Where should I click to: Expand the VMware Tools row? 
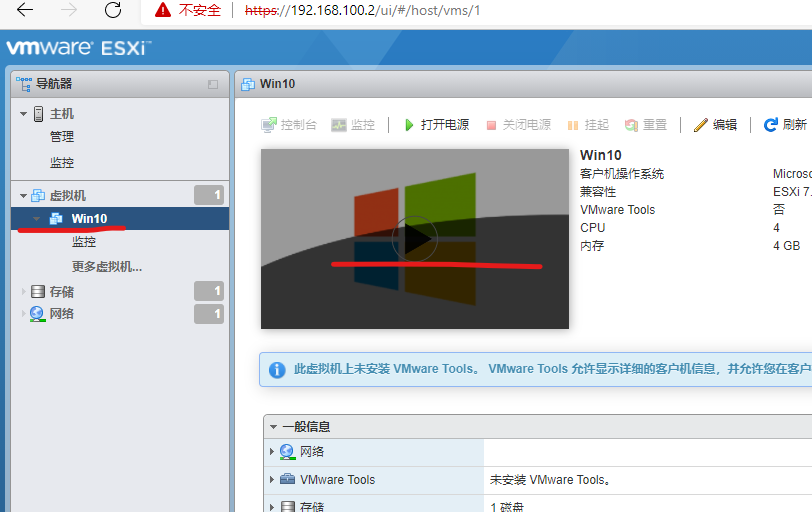272,480
